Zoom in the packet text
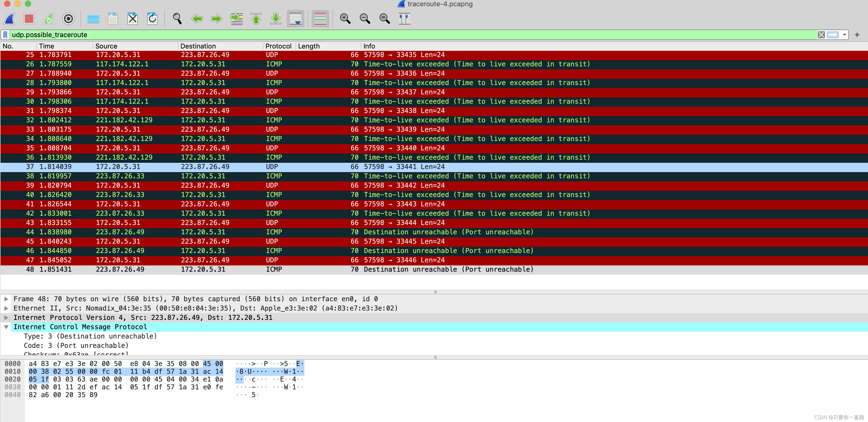868x422 pixels. pos(345,18)
